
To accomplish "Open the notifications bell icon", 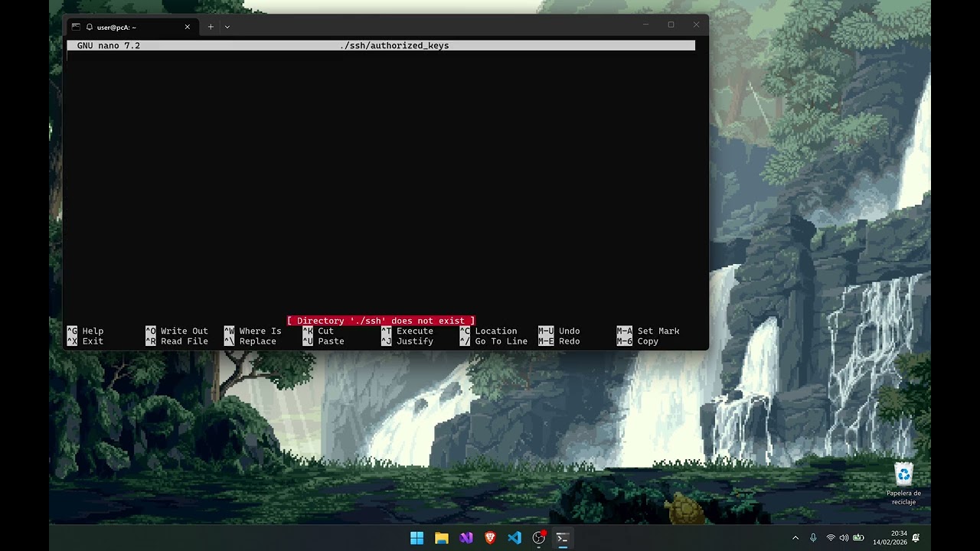I will click(916, 538).
